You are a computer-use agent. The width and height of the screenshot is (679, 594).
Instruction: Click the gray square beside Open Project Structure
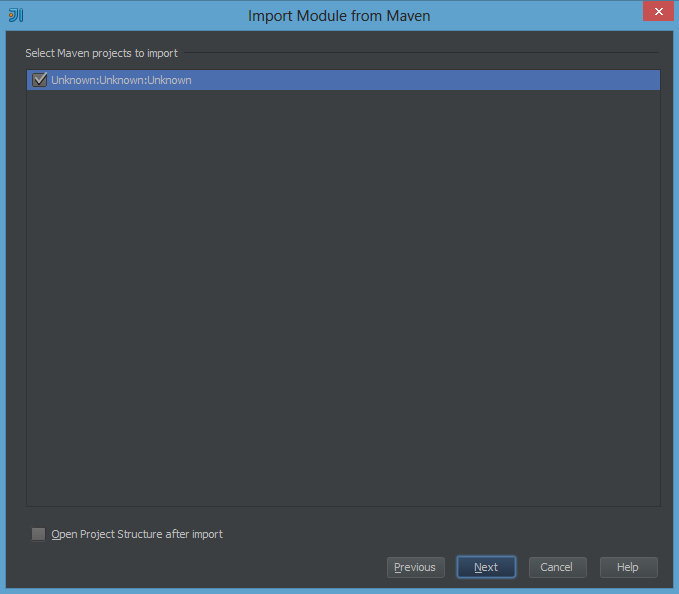coord(39,534)
